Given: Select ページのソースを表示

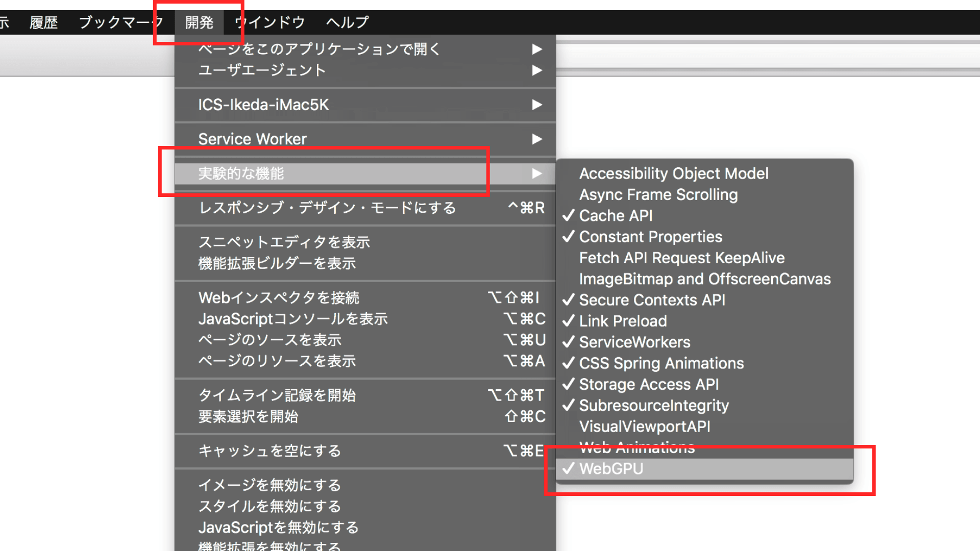Looking at the screenshot, I should [269, 340].
